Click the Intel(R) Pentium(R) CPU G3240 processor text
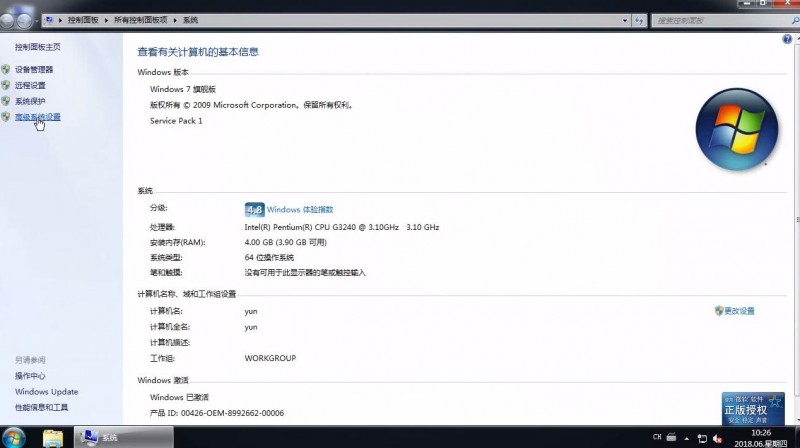This screenshot has height=448, width=800. click(342, 227)
